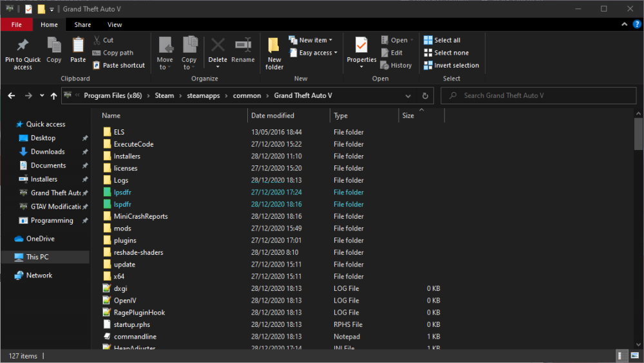This screenshot has height=363, width=644.
Task: Click the Rename icon in ribbon
Action: coord(243,46)
